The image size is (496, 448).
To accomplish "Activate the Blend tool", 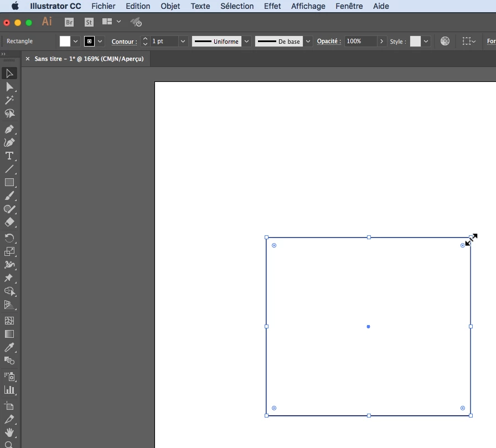I will click(x=9, y=361).
